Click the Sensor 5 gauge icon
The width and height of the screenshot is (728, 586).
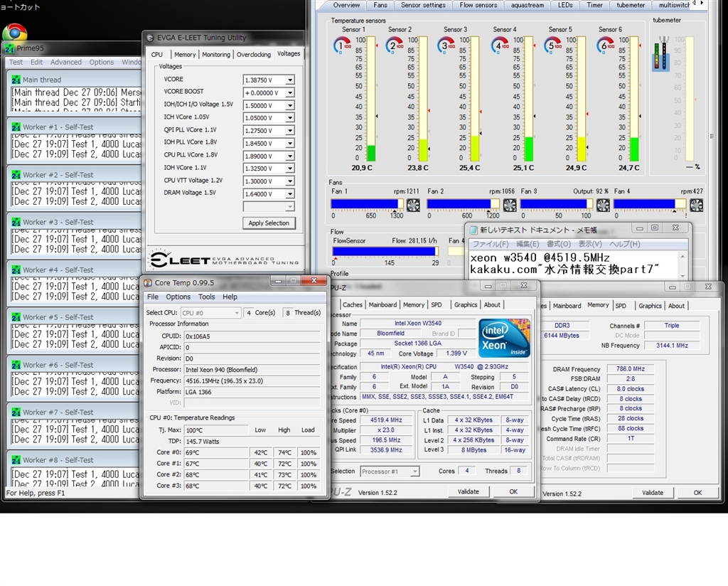tap(552, 46)
